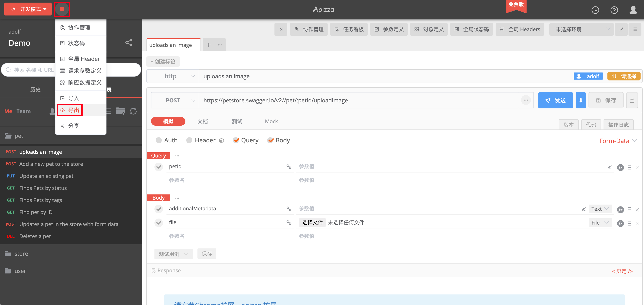The image size is (644, 305).
Task: Open the help question mark icon
Action: tap(614, 10)
